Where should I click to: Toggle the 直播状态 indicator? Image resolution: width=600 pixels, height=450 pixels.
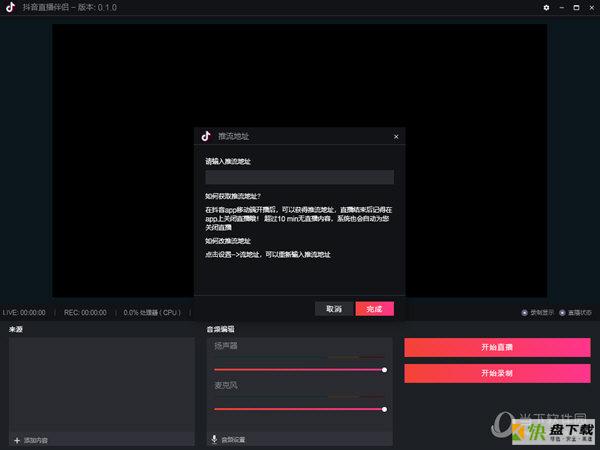(x=562, y=313)
